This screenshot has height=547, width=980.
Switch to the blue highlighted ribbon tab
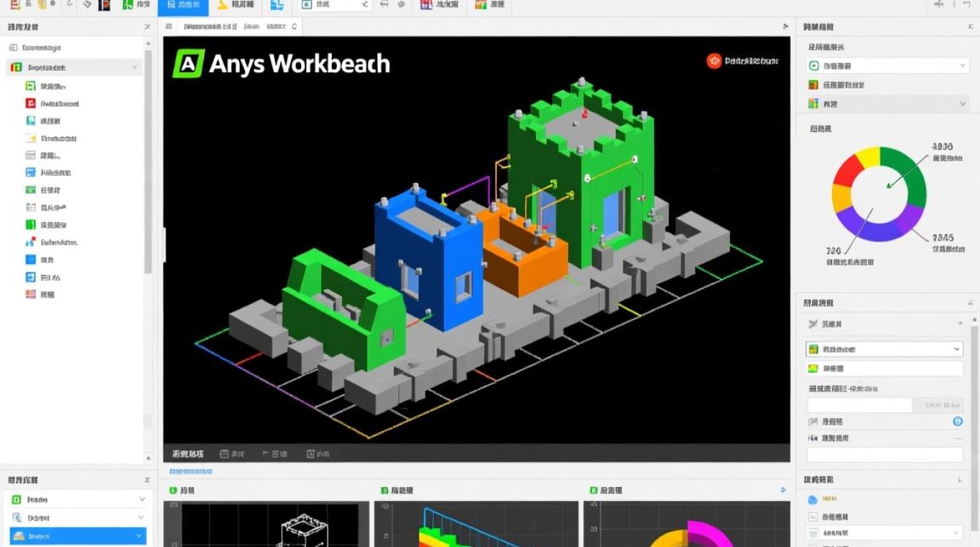(182, 8)
